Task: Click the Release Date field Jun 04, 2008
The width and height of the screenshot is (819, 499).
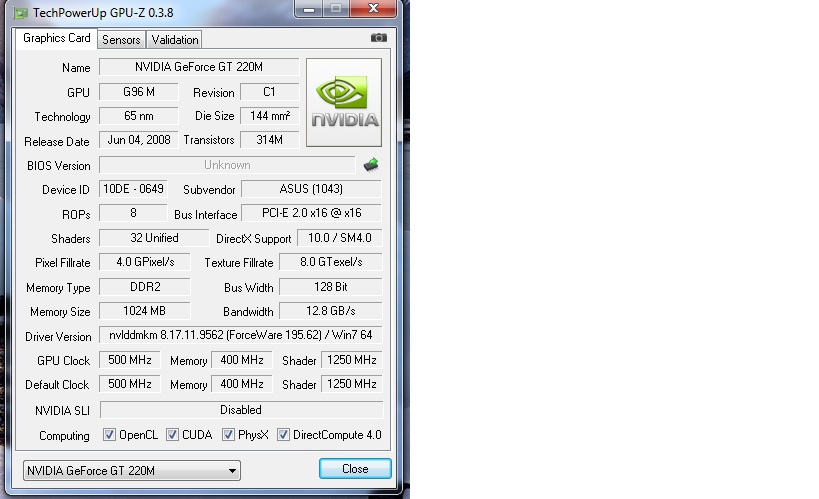Action: [x=139, y=140]
